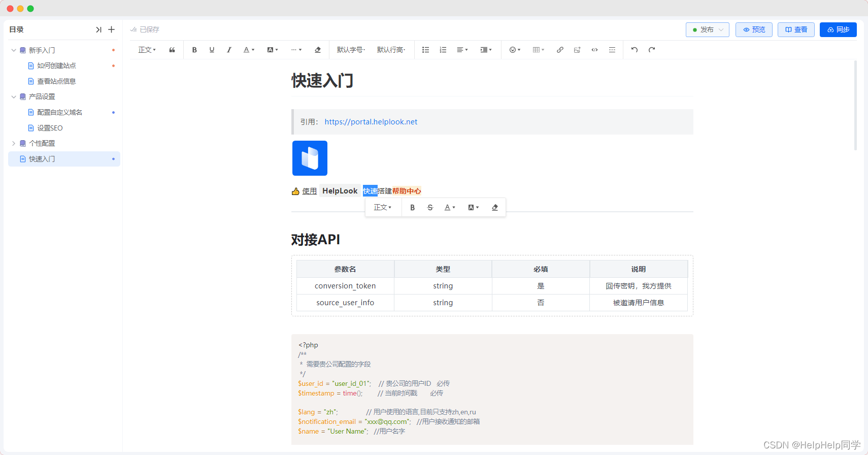This screenshot has height=455, width=868.
Task: Click the conversion_token table cell
Action: coord(345,286)
